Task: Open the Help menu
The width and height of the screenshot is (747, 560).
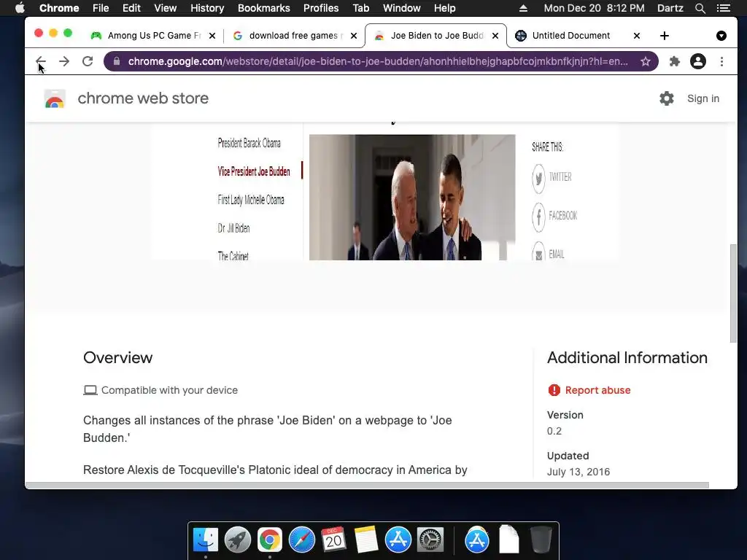Action: (x=444, y=8)
